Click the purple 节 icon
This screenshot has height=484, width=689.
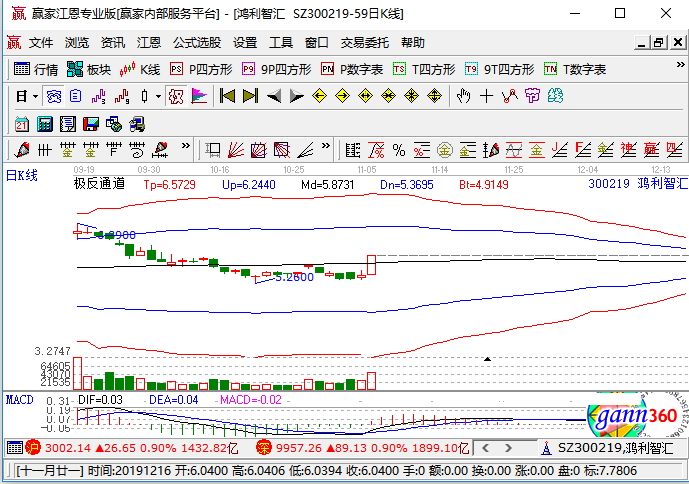pyautogui.click(x=533, y=96)
